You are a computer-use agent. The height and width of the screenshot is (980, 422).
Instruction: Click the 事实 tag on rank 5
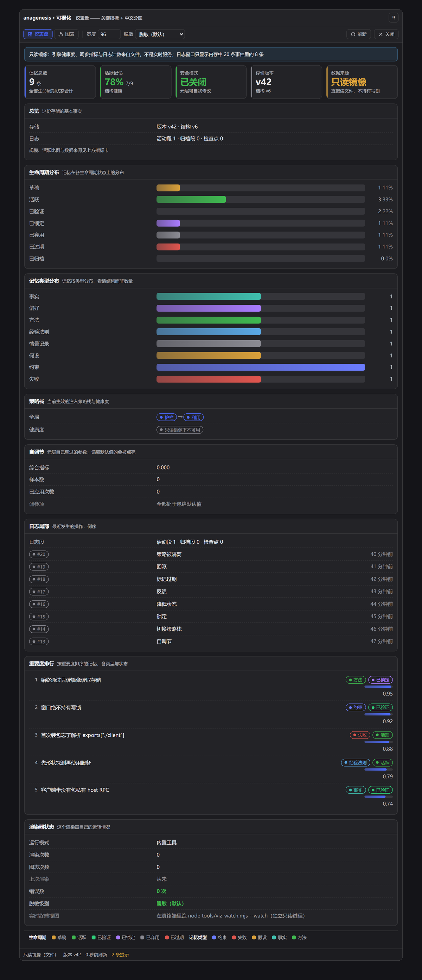pyautogui.click(x=356, y=790)
